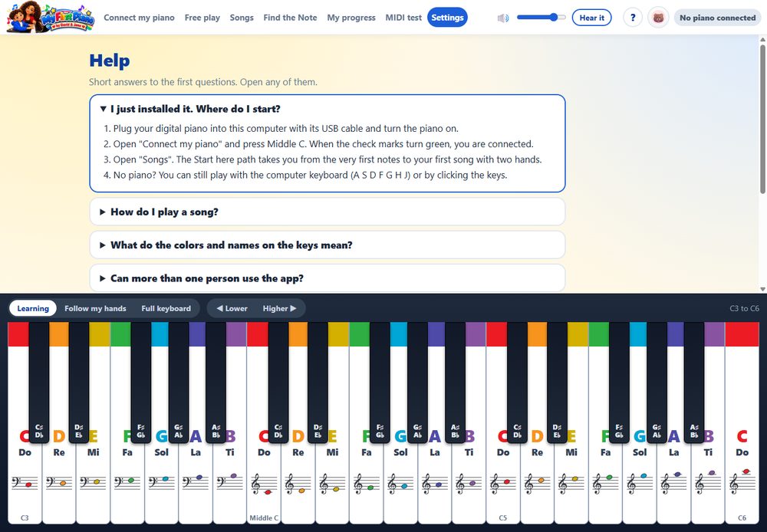Viewport: 767px width, 532px height.
Task: Open the MIDI test tab
Action: pos(403,18)
